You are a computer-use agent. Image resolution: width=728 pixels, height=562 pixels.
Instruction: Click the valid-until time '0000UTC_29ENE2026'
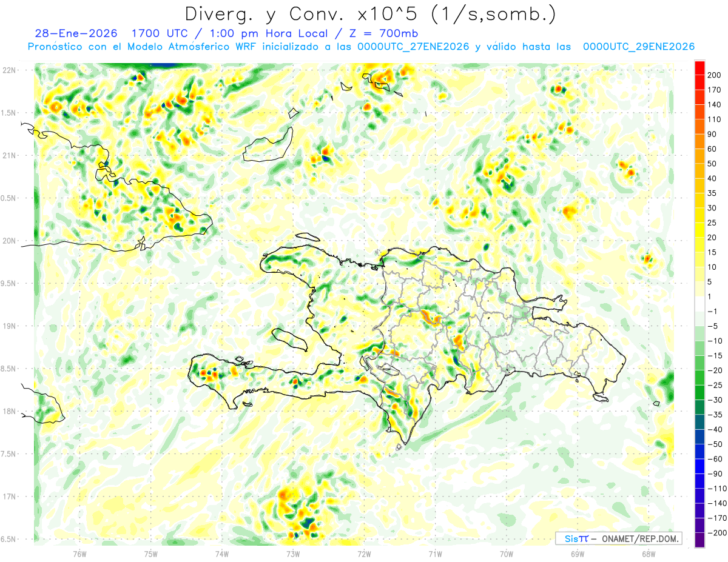[x=639, y=47]
